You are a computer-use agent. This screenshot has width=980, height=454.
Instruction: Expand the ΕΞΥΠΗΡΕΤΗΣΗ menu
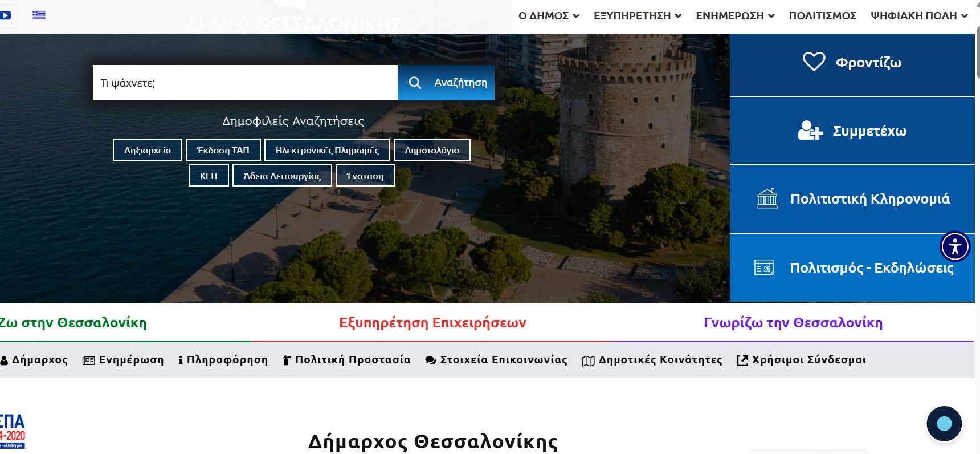click(638, 16)
